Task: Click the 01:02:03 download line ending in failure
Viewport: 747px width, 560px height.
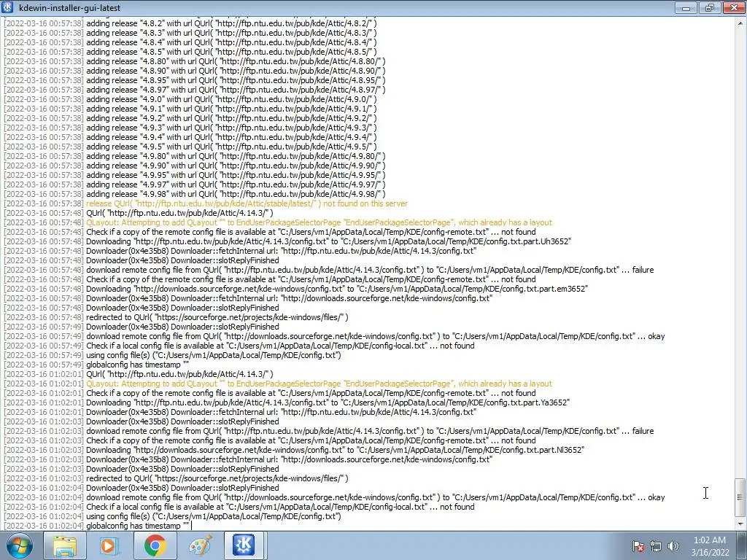Action: (x=329, y=431)
